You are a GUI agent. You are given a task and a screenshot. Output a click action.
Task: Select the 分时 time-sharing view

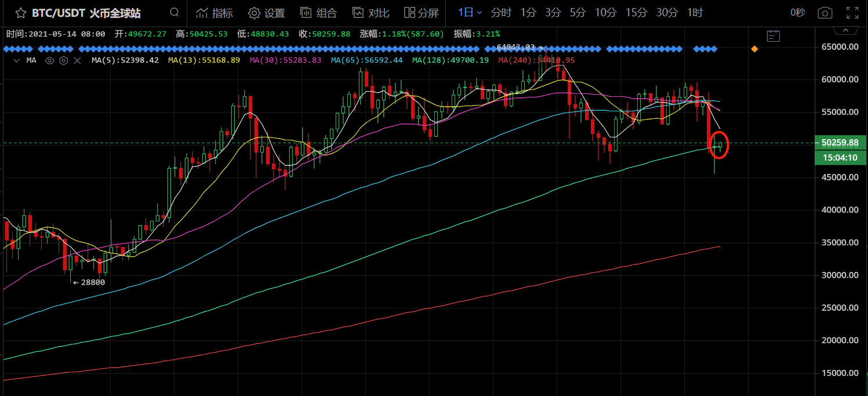(501, 13)
